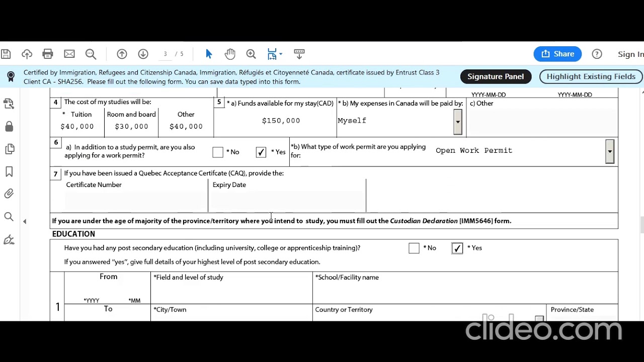The width and height of the screenshot is (644, 362).
Task: Click Sign In link
Action: (x=631, y=54)
